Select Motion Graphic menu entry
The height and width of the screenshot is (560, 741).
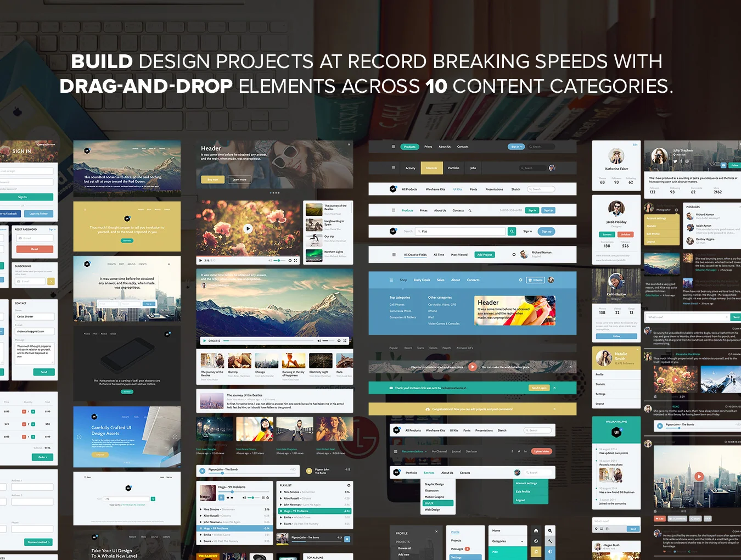pyautogui.click(x=435, y=497)
